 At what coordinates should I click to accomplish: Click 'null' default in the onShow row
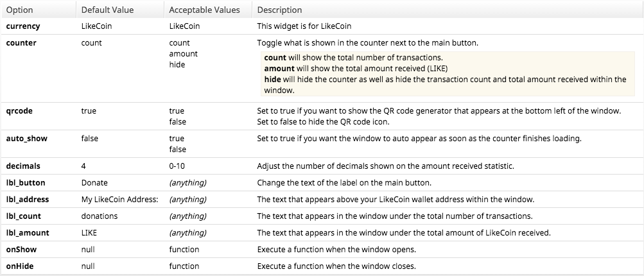(88, 249)
